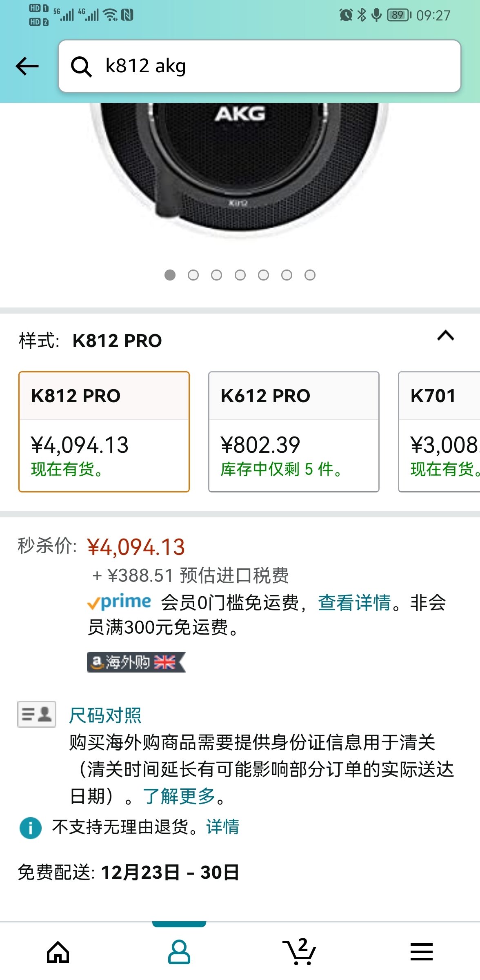The image size is (480, 980).
Task: Open the 查看详情 shipping details link
Action: tap(354, 603)
